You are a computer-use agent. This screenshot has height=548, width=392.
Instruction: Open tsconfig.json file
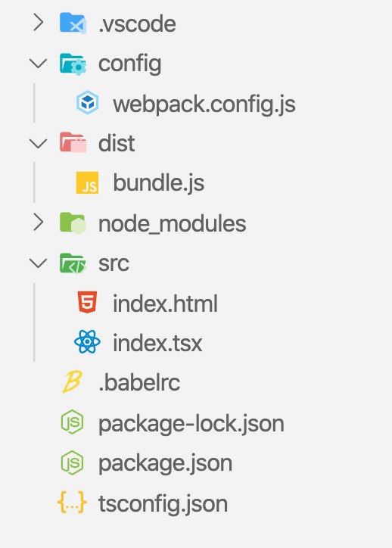[x=163, y=504]
